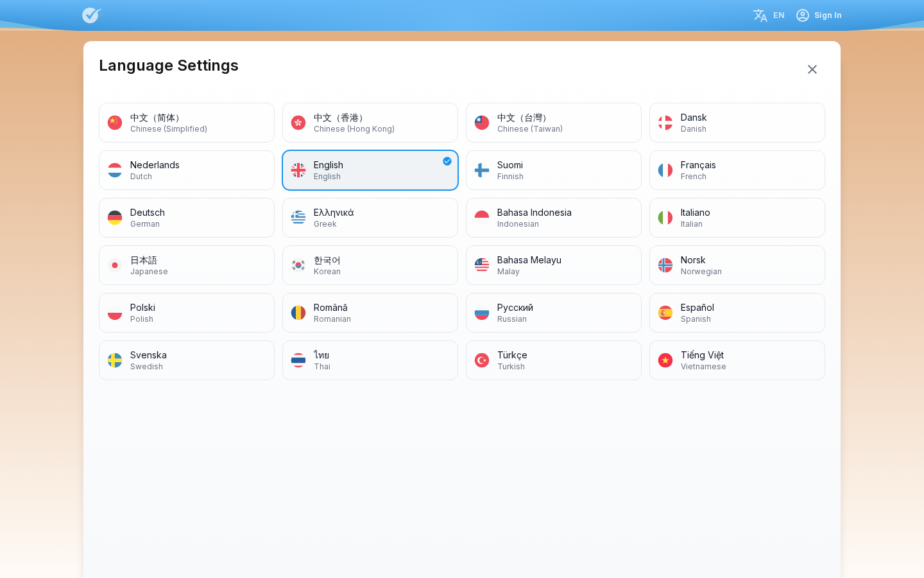Select the Français French language option
This screenshot has height=578, width=924.
[x=737, y=170]
